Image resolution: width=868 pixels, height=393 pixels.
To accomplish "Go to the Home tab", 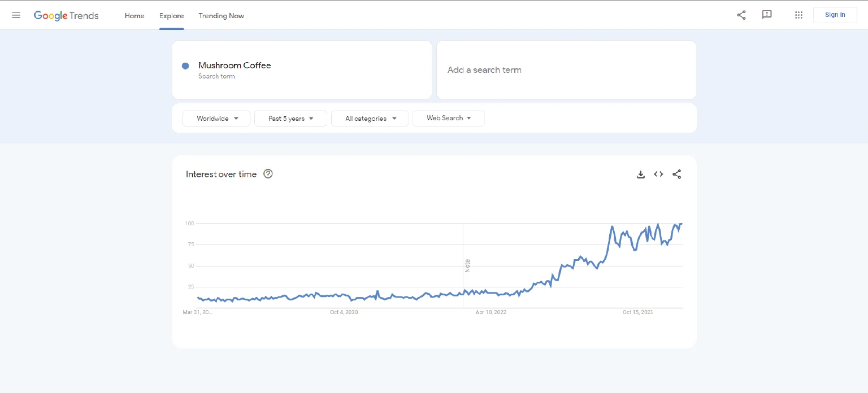I will (134, 16).
